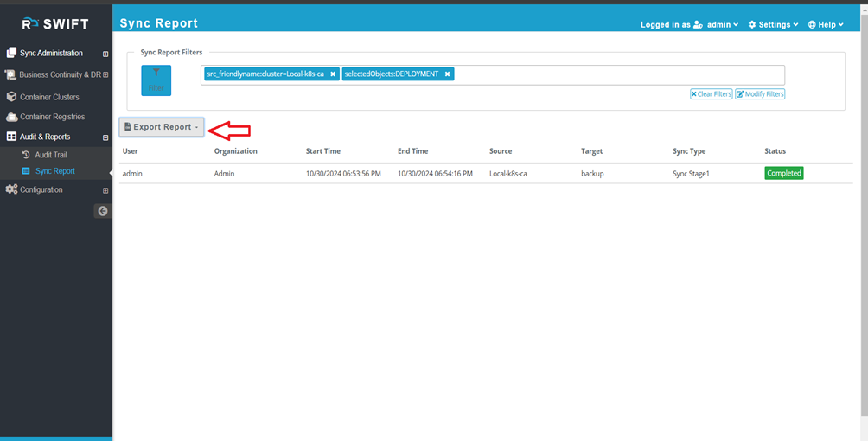This screenshot has width=868, height=441.
Task: Click Modify Filters button
Action: [x=760, y=94]
